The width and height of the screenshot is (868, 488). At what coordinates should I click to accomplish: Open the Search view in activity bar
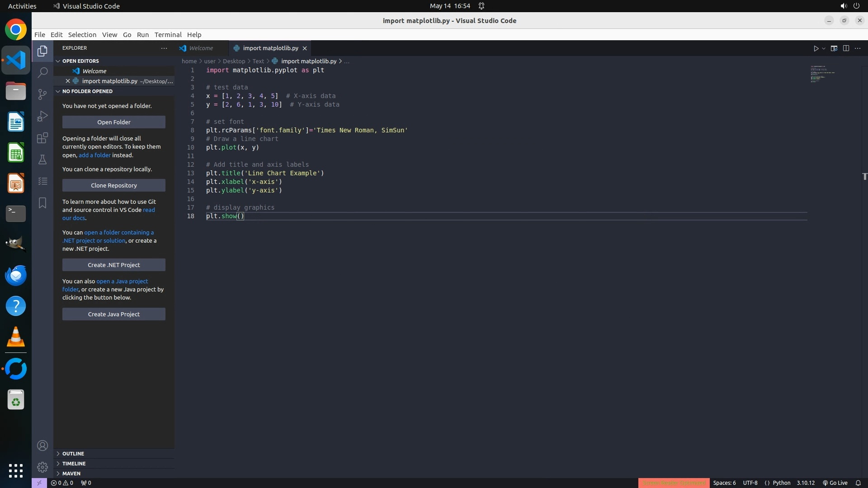tap(42, 72)
